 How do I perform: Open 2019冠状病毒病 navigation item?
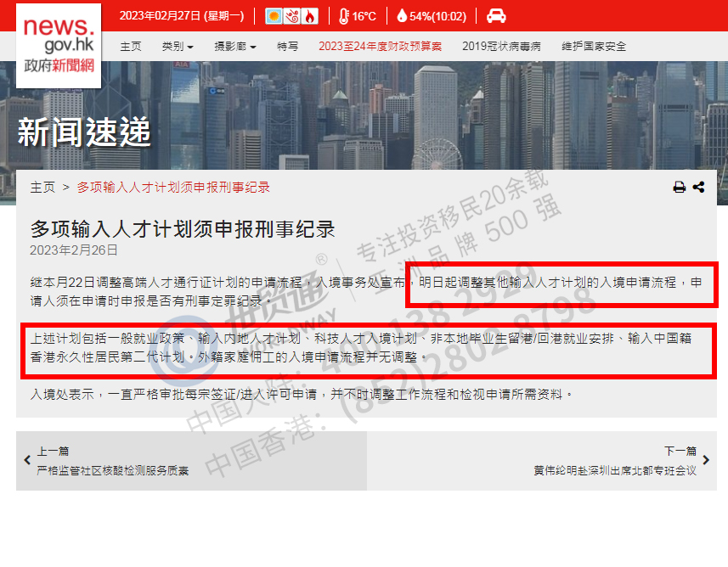coord(501,47)
